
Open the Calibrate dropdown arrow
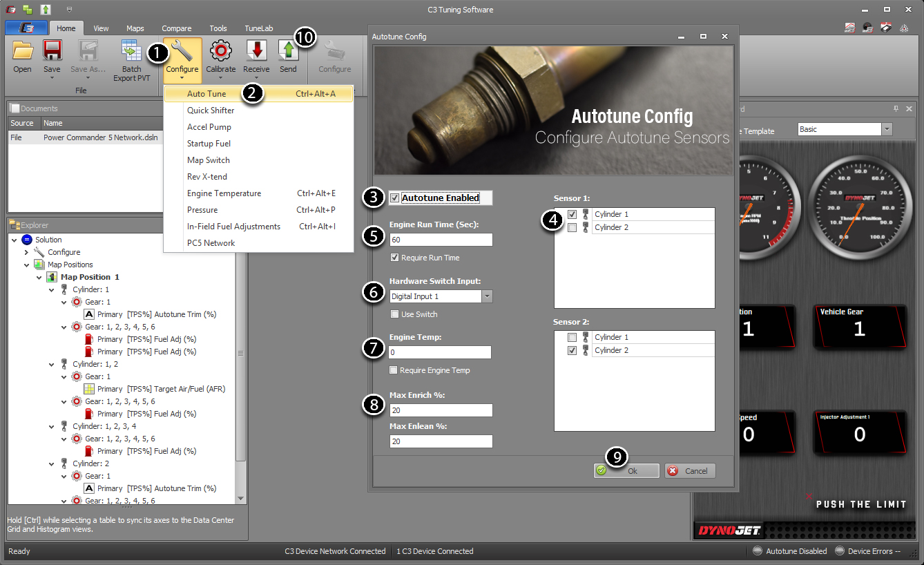pyautogui.click(x=221, y=77)
